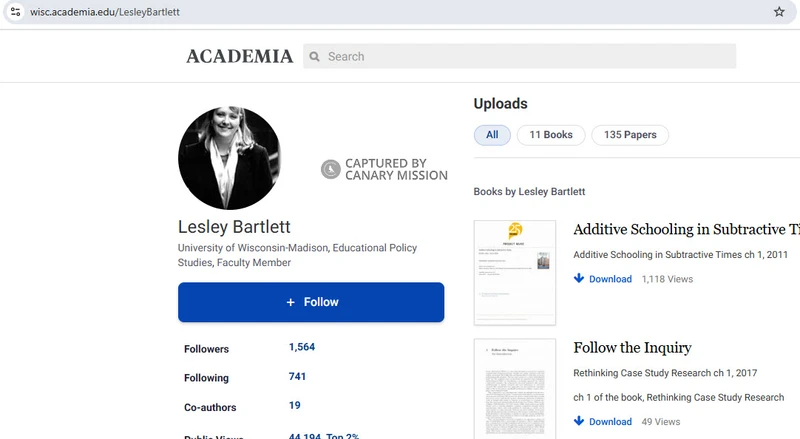Click the Co-authors label
Viewport: 800px width, 439px height.
[210, 407]
